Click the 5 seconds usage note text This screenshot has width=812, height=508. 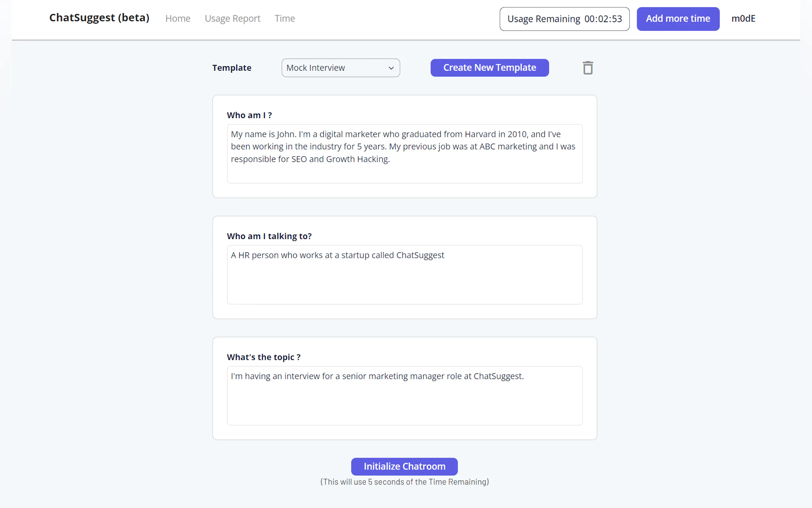click(404, 482)
